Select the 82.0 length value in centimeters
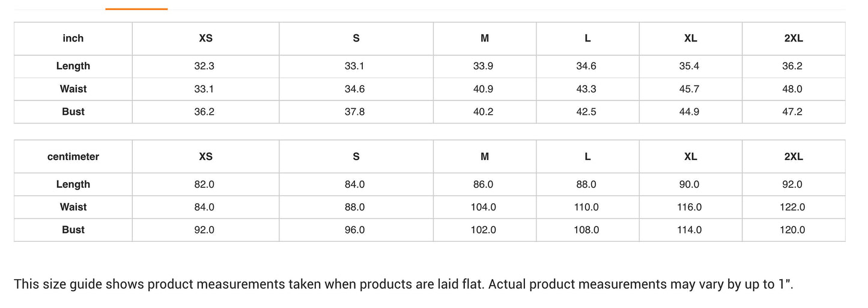The height and width of the screenshot is (308, 868). coord(204,185)
